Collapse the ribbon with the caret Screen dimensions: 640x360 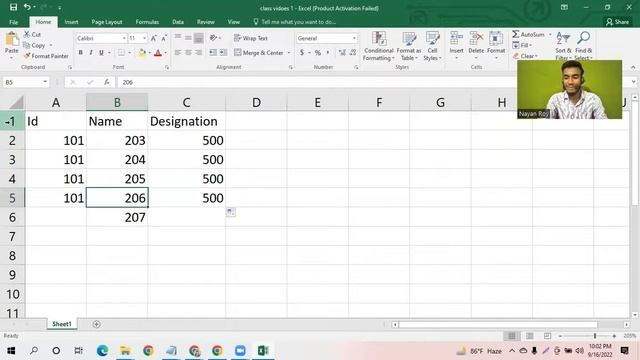[x=633, y=67]
